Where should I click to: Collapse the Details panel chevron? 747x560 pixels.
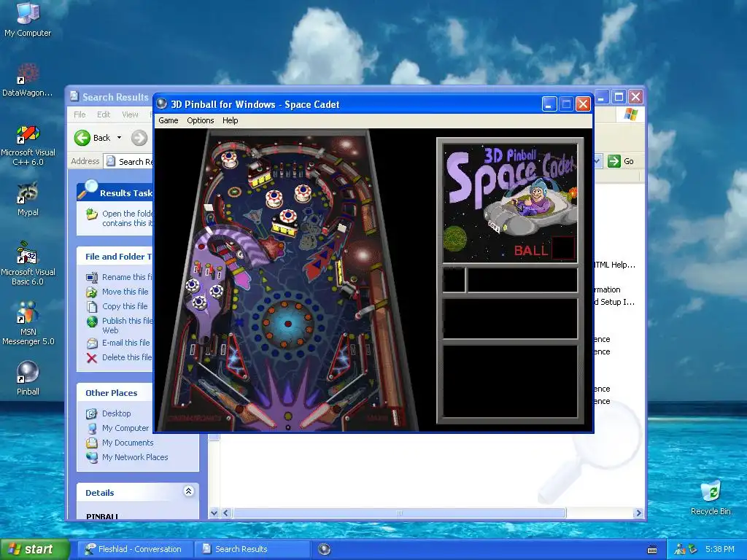point(189,491)
